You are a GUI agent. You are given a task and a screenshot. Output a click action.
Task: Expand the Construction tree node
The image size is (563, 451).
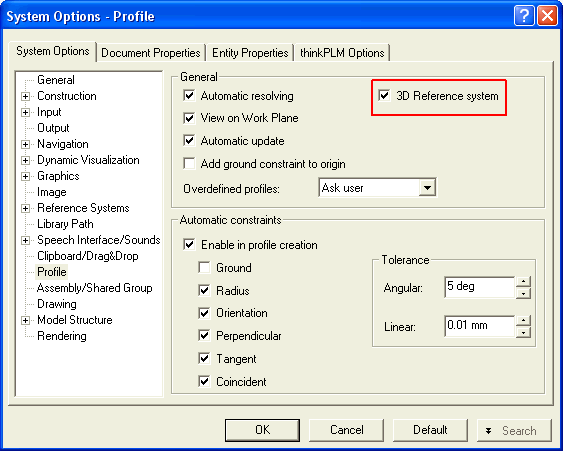(x=25, y=96)
